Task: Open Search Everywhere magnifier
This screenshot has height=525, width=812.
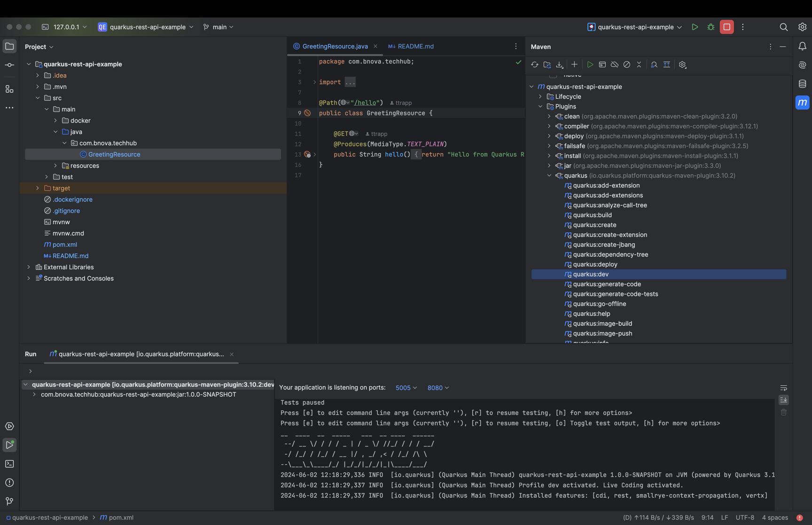Action: click(x=784, y=27)
